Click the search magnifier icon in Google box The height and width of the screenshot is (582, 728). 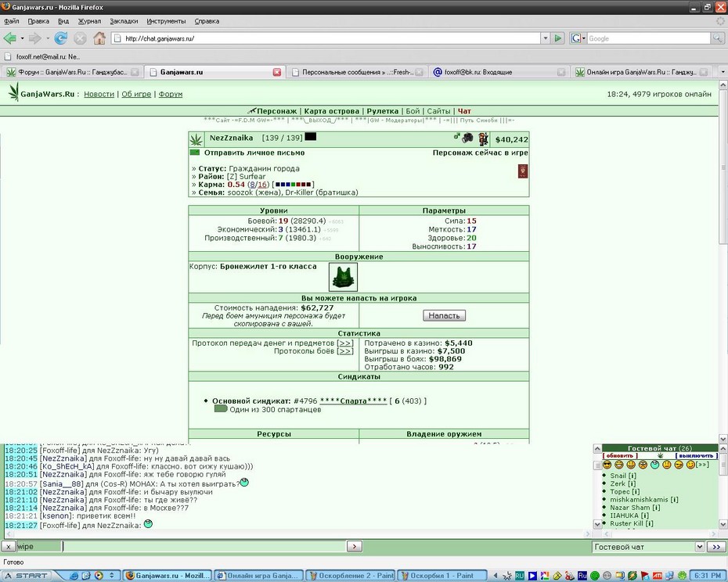[718, 38]
